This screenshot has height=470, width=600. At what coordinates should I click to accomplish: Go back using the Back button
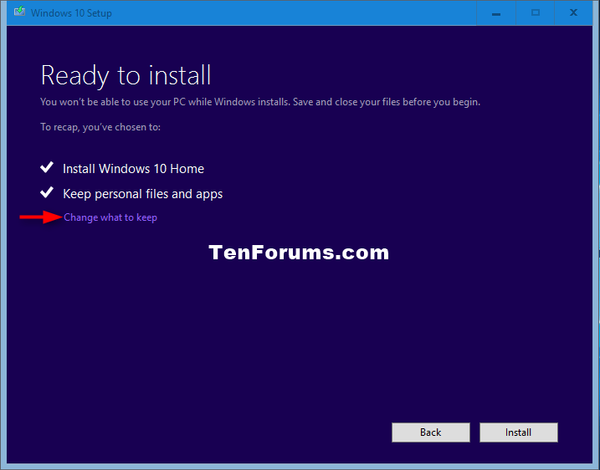[430, 433]
